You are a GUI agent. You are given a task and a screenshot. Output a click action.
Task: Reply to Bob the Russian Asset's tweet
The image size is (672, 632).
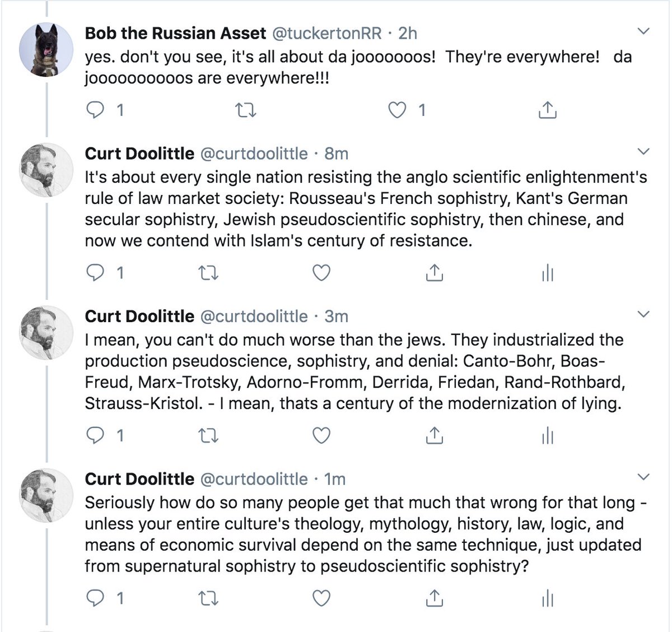point(96,110)
